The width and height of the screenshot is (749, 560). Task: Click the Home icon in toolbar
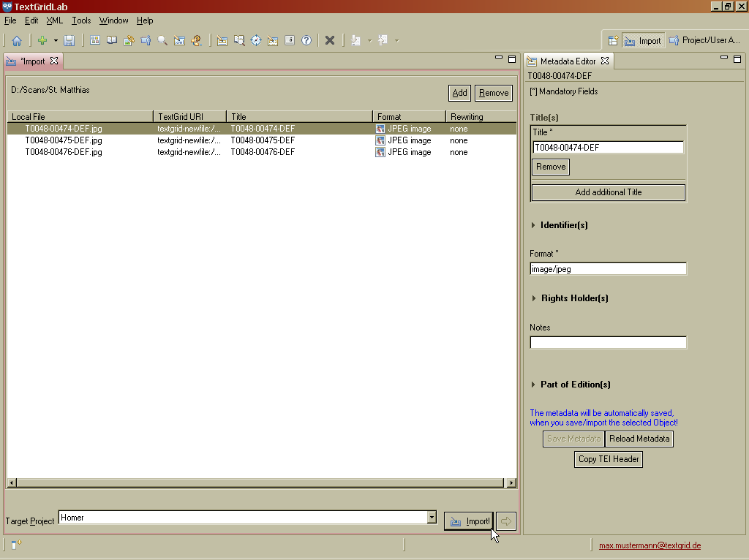coord(16,41)
